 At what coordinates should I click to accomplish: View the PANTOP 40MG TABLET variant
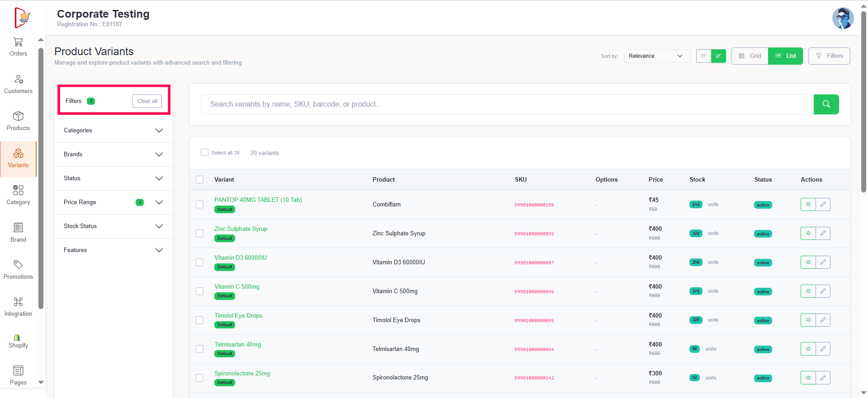point(808,205)
